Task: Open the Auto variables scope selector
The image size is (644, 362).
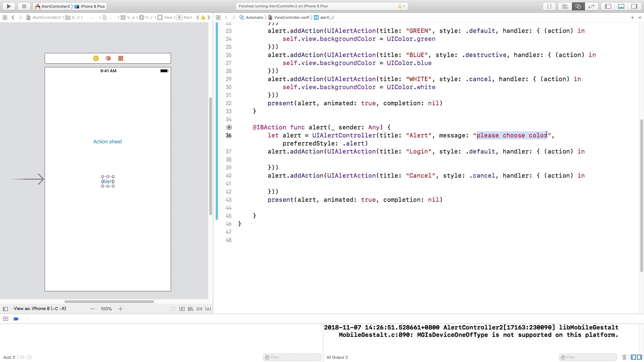Action: click(9, 357)
